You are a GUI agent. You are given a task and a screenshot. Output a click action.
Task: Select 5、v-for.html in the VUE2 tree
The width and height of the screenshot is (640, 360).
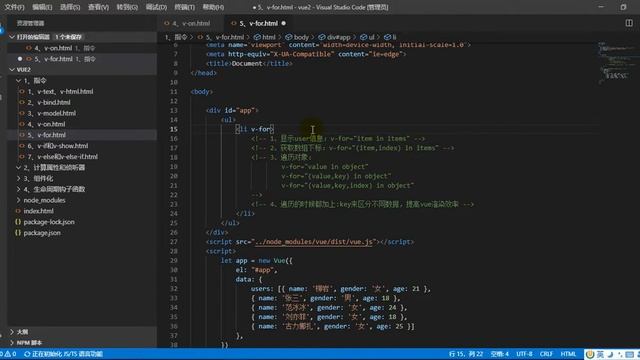click(x=82, y=135)
